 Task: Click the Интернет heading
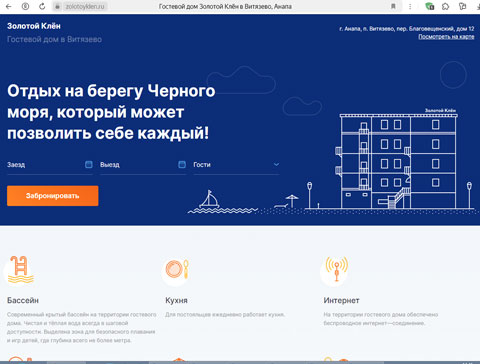[x=341, y=300]
